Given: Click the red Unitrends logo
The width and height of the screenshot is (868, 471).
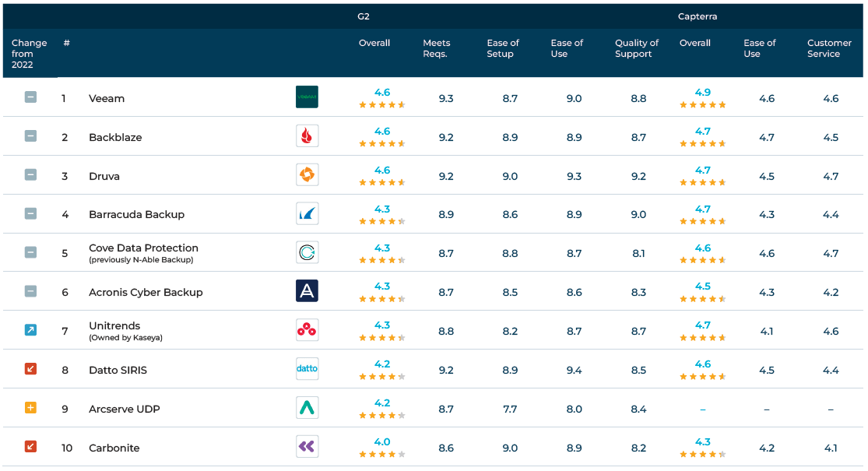Looking at the screenshot, I should click(307, 330).
